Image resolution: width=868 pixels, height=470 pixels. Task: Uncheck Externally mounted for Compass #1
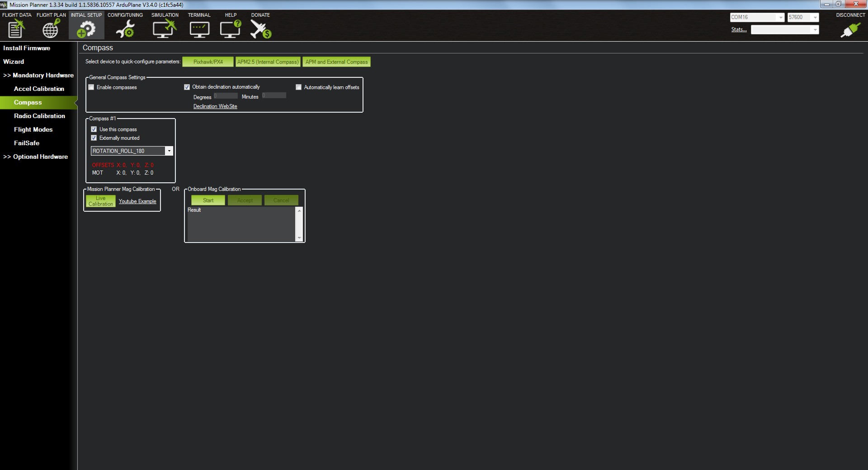[x=94, y=138]
